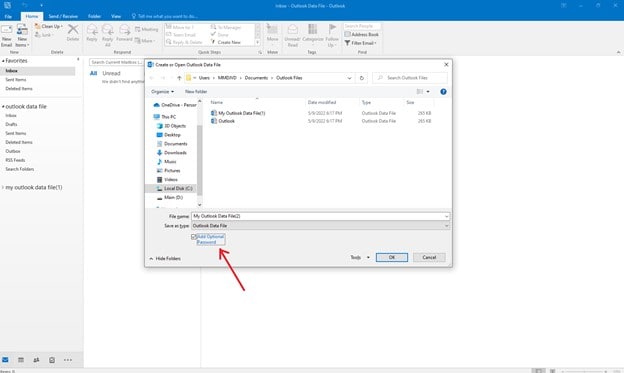Click the refresh icon in dialog address bar
The width and height of the screenshot is (624, 373).
coord(362,78)
